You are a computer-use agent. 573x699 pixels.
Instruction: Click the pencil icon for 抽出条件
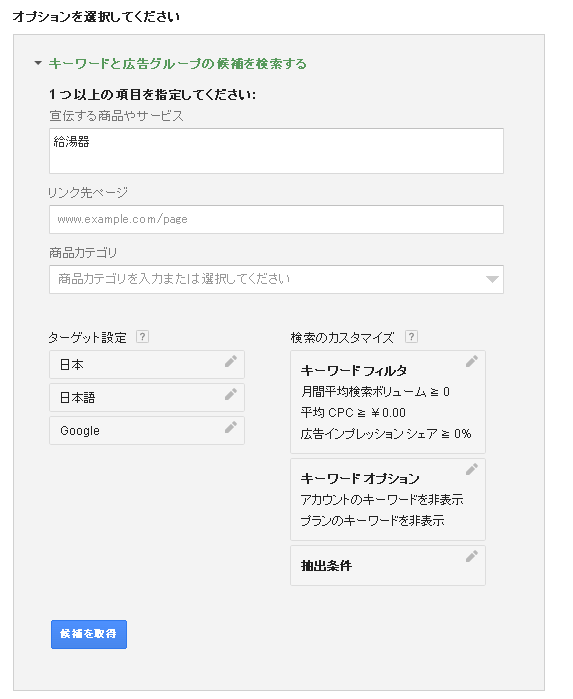[x=472, y=556]
